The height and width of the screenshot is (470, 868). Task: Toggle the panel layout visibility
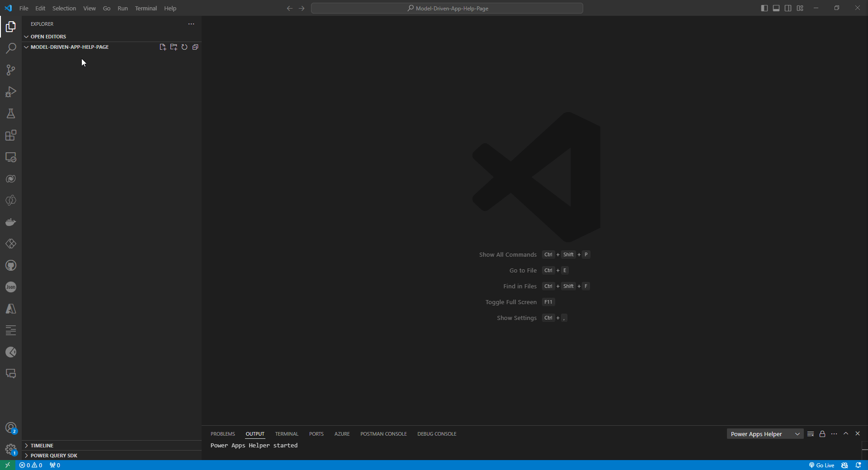(x=776, y=8)
